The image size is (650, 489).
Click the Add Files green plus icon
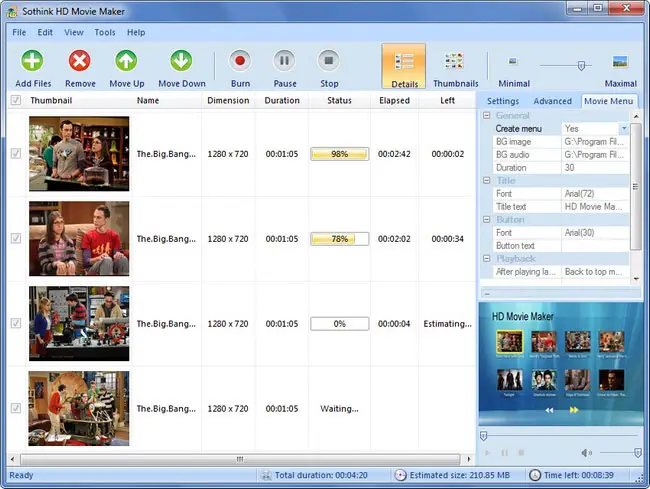pyautogui.click(x=32, y=61)
